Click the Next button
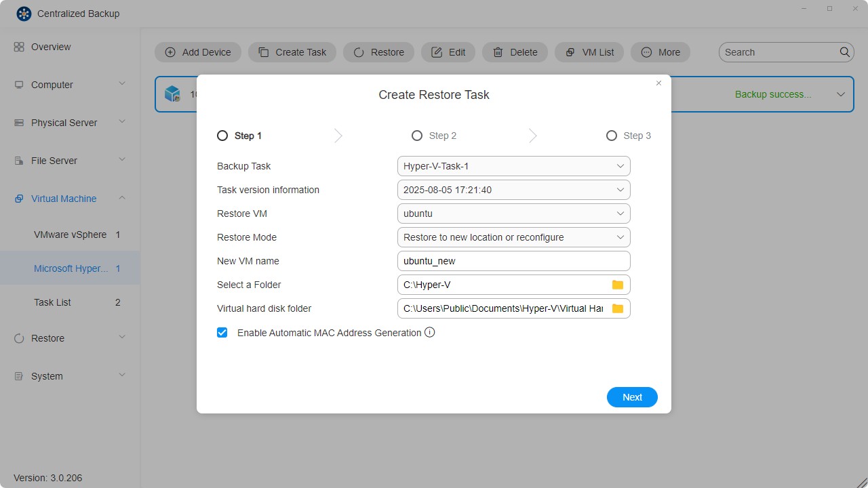 (632, 397)
